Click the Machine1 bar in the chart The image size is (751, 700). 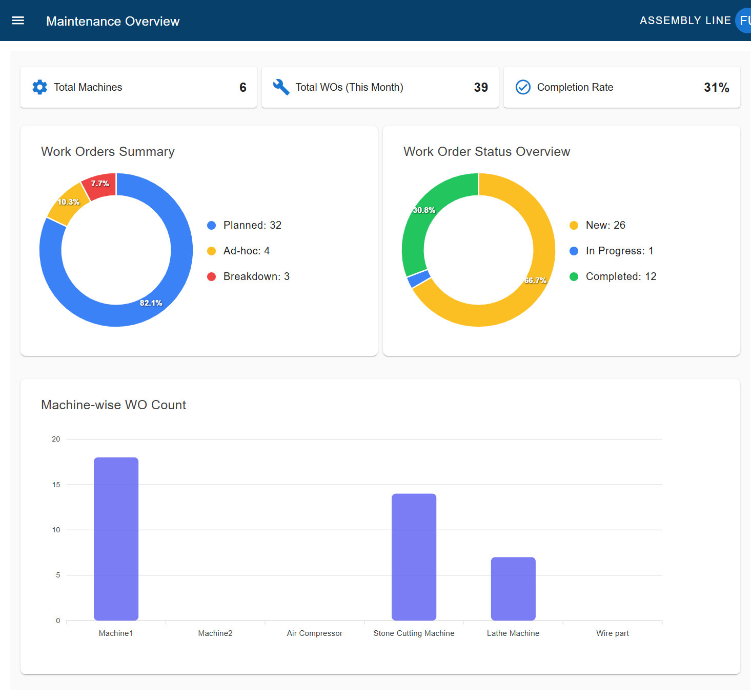tap(116, 538)
